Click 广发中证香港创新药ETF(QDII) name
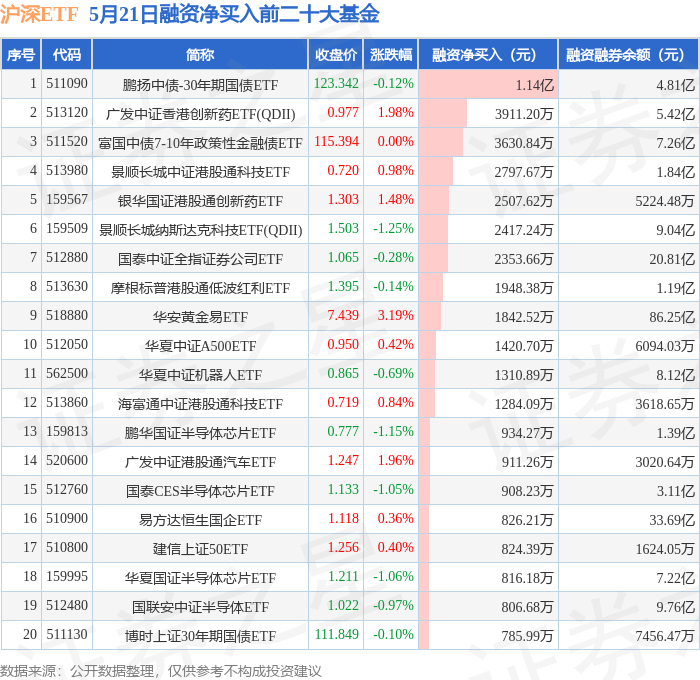The image size is (700, 680). [200, 114]
